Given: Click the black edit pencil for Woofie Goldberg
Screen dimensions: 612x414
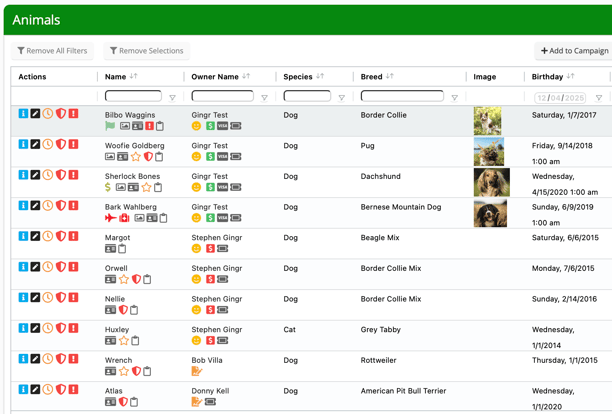Looking at the screenshot, I should pyautogui.click(x=35, y=145).
